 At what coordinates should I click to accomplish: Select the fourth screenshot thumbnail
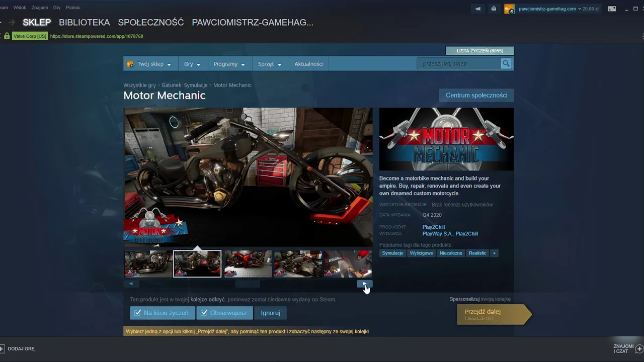pyautogui.click(x=298, y=263)
